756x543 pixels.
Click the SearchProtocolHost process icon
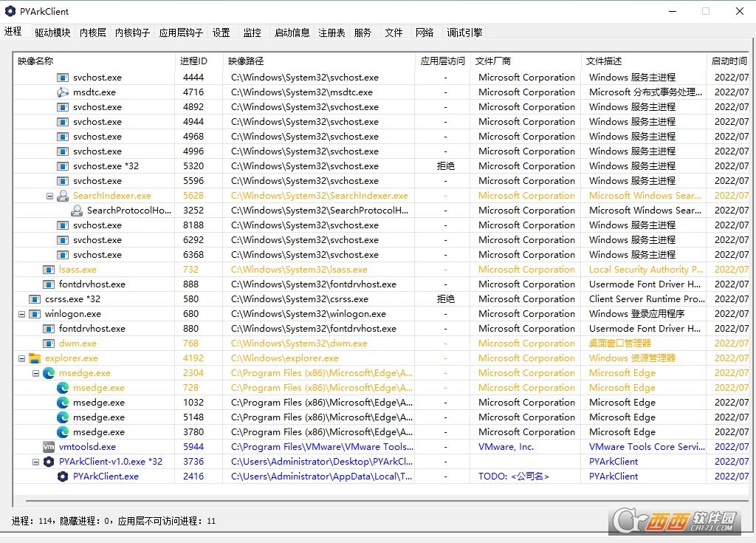click(x=77, y=211)
